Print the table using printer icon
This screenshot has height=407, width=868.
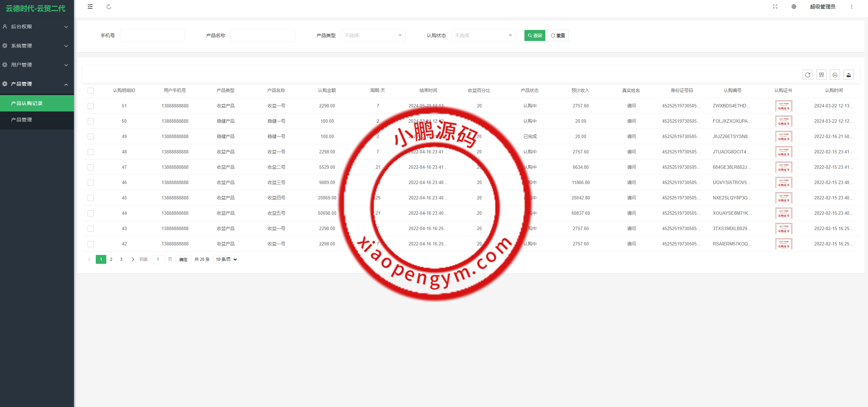click(835, 75)
